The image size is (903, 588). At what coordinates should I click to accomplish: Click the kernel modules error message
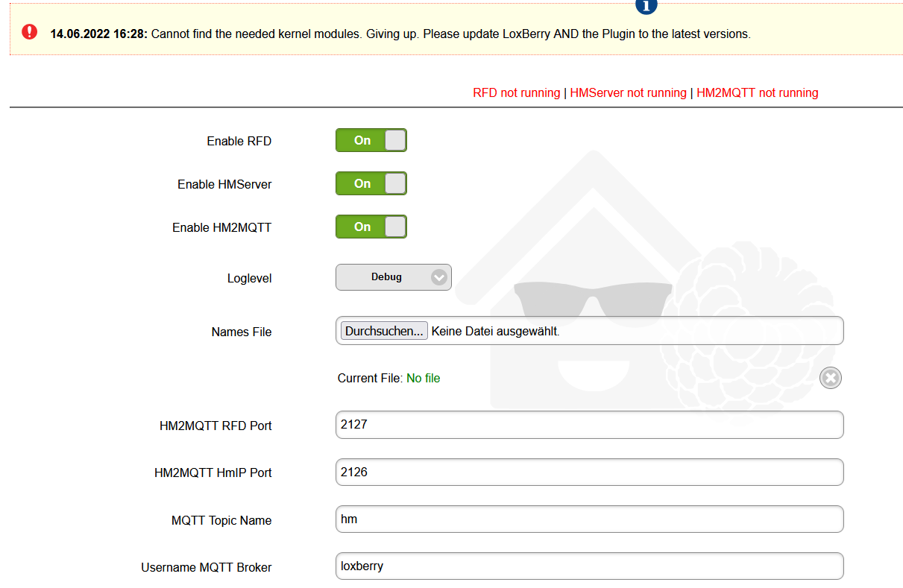451,34
